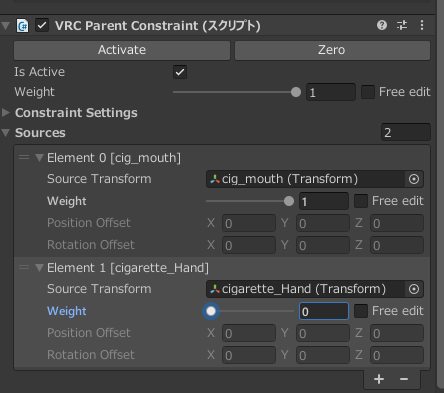Open the preset selector sliders icon

coord(402,25)
